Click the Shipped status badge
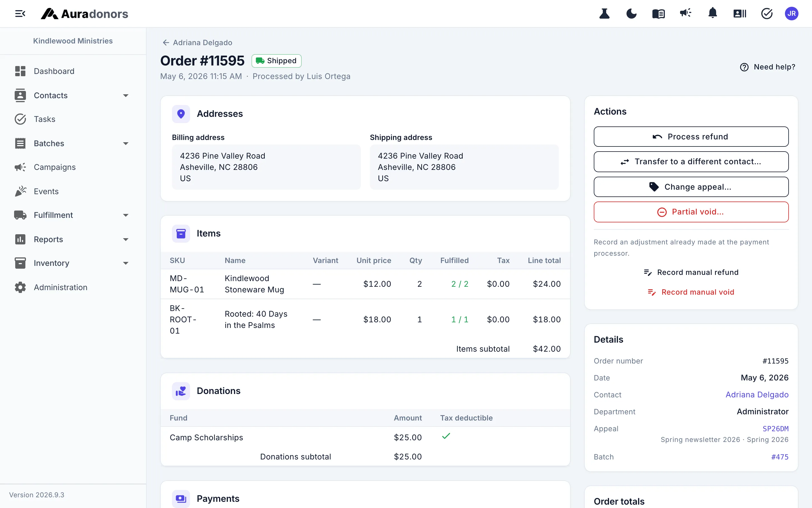This screenshot has width=812, height=508. pos(277,61)
